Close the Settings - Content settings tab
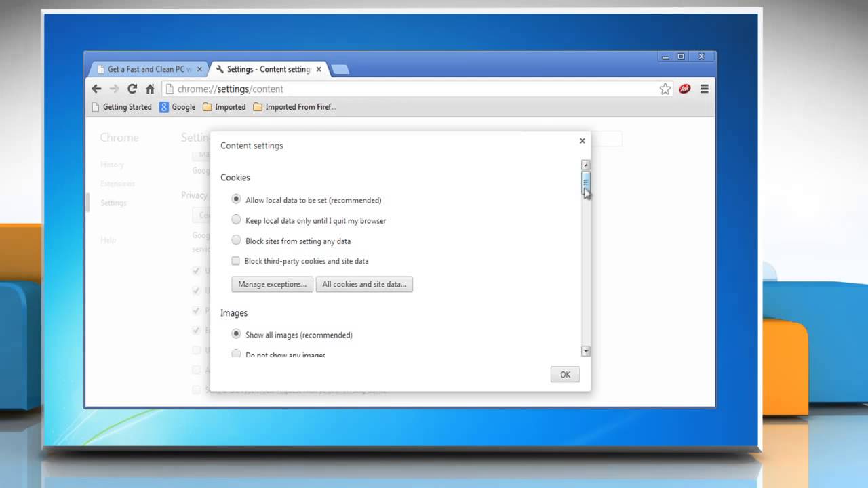The width and height of the screenshot is (868, 488). click(x=319, y=69)
